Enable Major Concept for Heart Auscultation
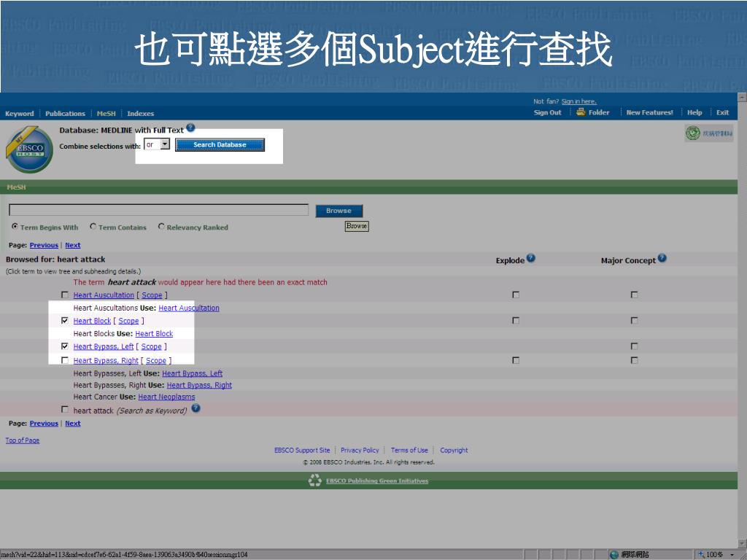The width and height of the screenshot is (747, 560). pos(635,295)
